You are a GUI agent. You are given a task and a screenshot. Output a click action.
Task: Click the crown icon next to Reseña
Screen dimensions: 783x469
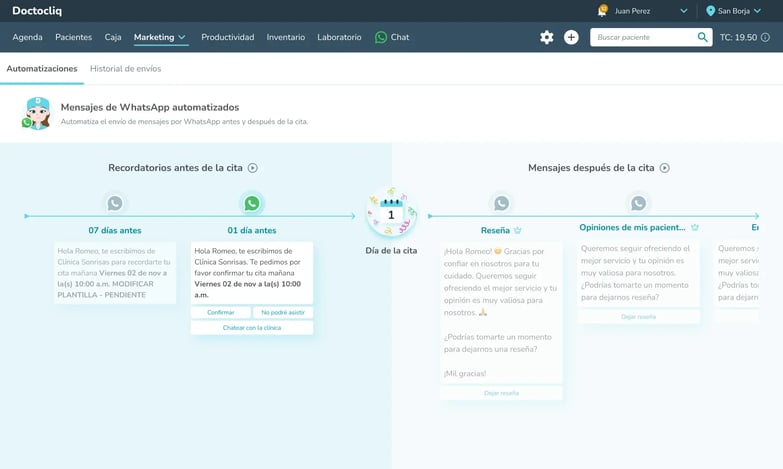click(x=517, y=230)
